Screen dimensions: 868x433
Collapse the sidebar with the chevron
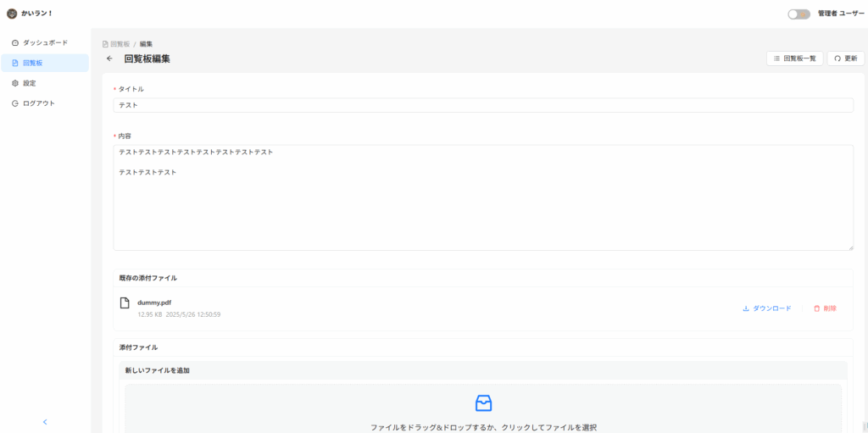tap(46, 422)
